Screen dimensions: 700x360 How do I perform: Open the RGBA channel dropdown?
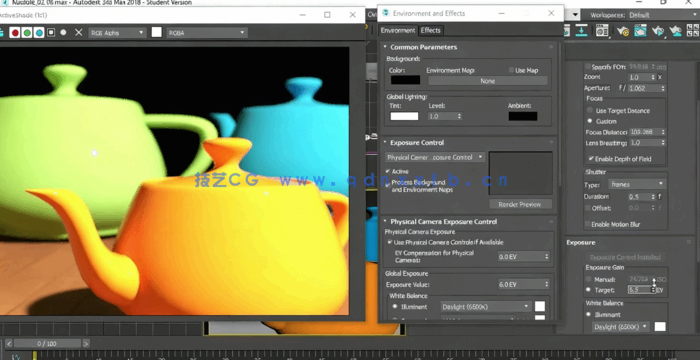coord(207,33)
